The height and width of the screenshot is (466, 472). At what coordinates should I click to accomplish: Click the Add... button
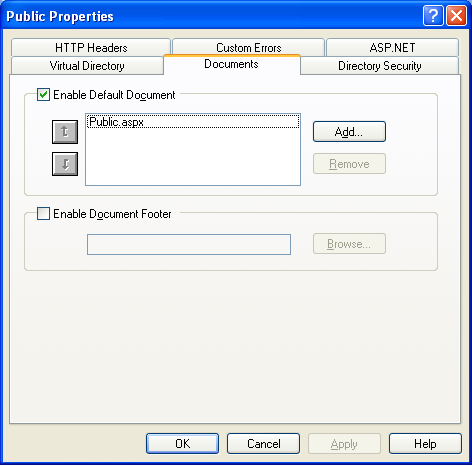click(x=349, y=132)
